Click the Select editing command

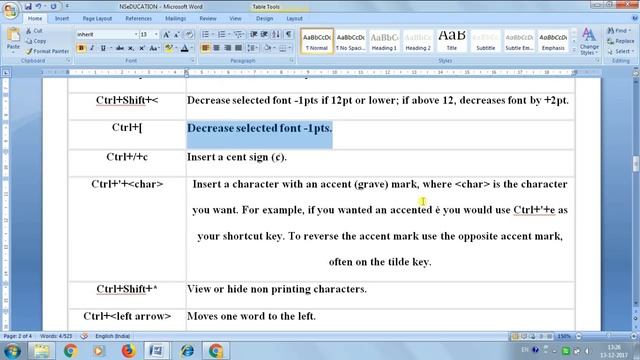620,51
